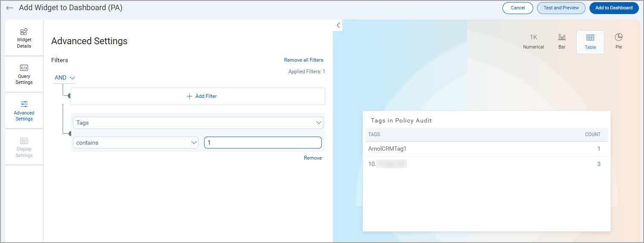Image resolution: width=644 pixels, height=243 pixels.
Task: Open the AND operator dropdown
Action: point(65,77)
